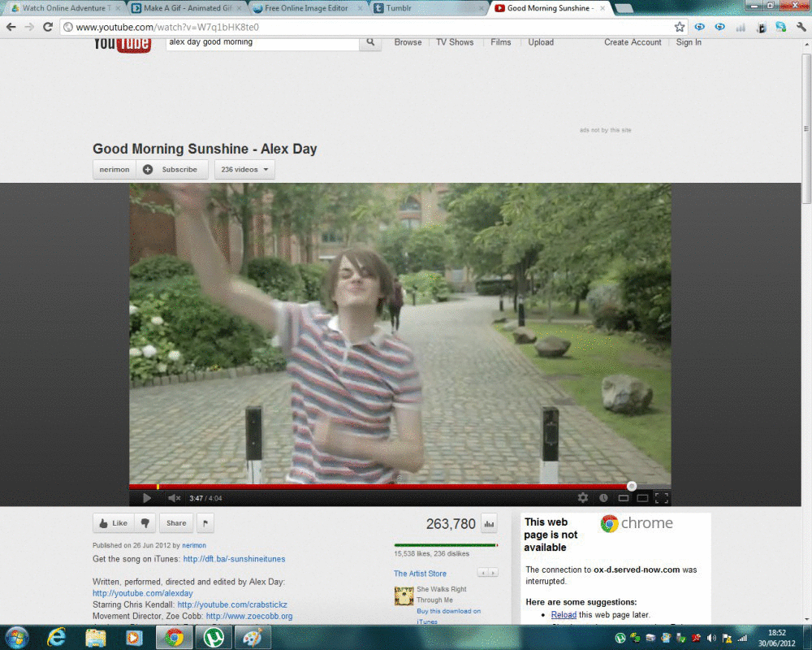Click the Watch Later clock icon
Screen dimensions: 812x650
tap(603, 498)
